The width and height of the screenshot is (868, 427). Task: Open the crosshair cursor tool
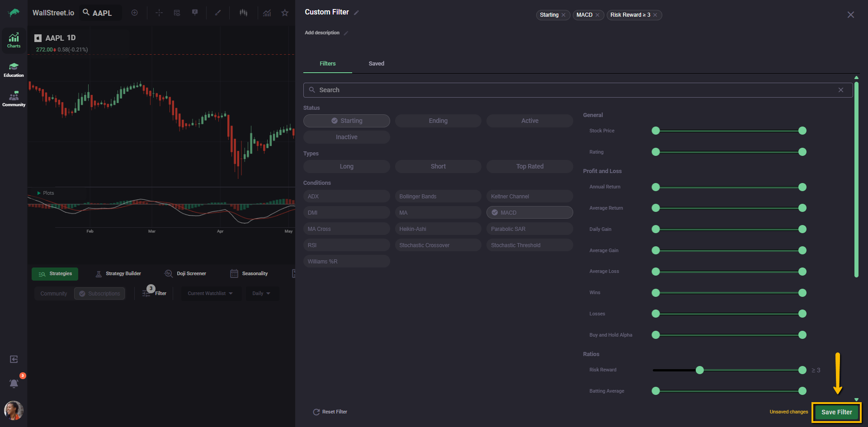[159, 13]
